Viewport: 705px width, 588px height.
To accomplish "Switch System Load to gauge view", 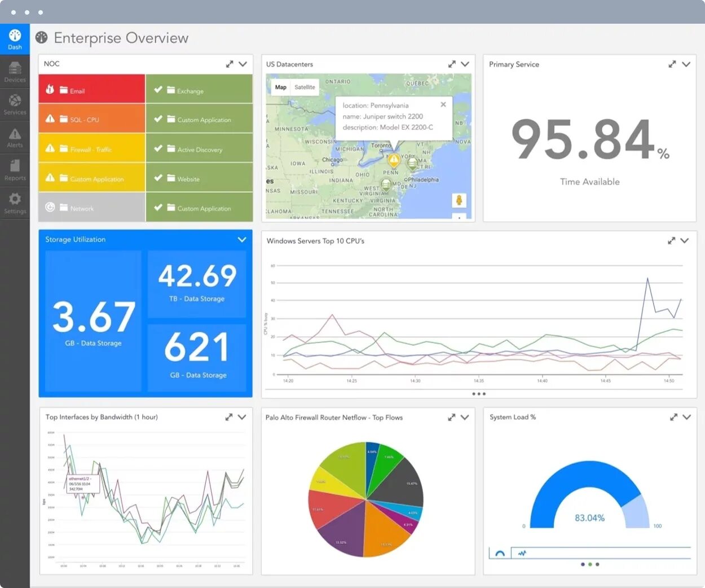I will pos(500,553).
